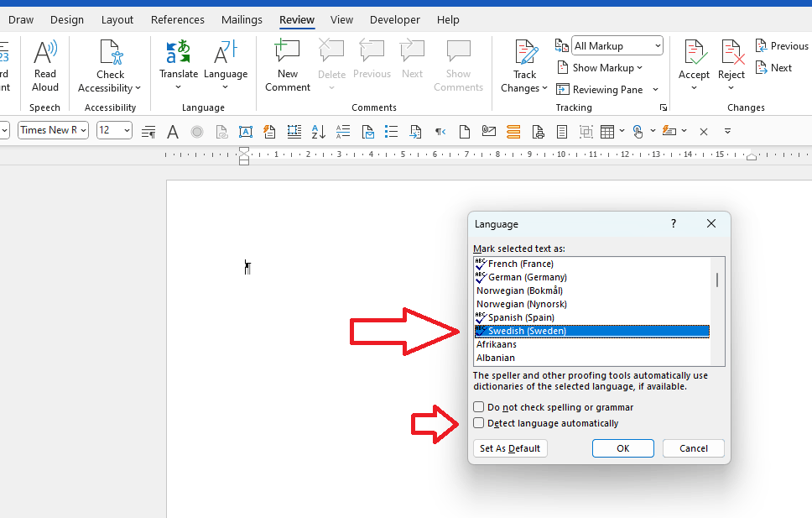The width and height of the screenshot is (812, 518).
Task: Open Reviewing Pane dropdown arrow
Action: click(656, 90)
